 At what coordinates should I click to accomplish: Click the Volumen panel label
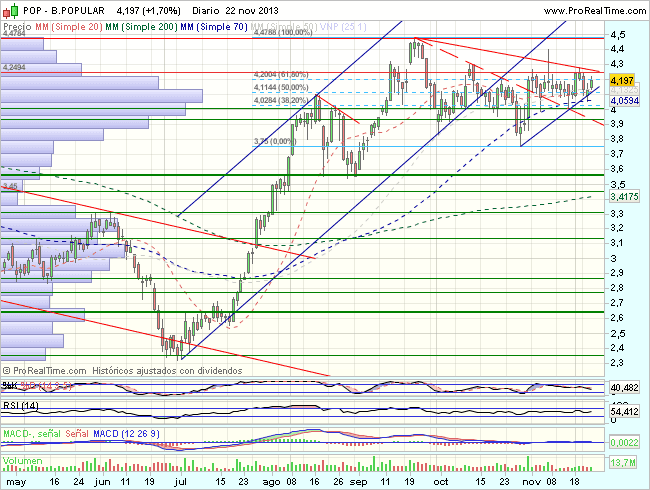22,461
